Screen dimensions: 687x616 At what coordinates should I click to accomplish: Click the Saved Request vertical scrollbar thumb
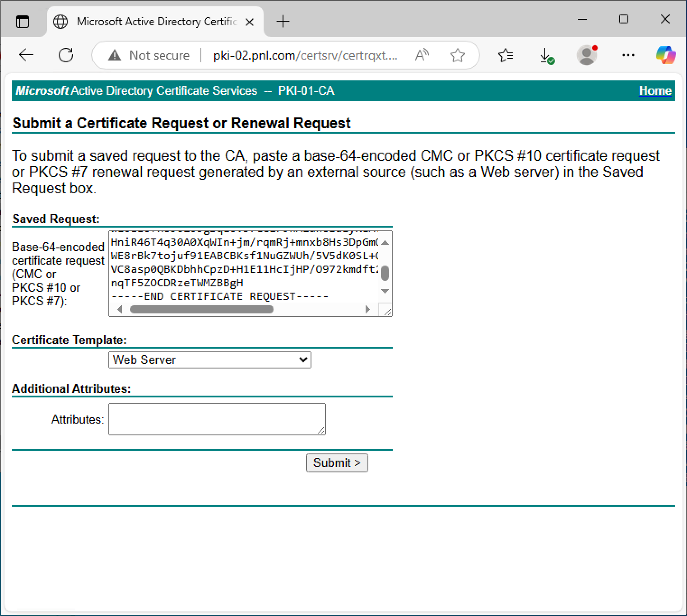(x=385, y=273)
